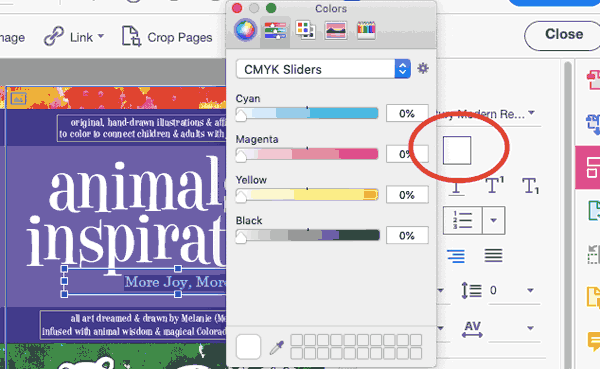Click the current color preview swatch in Colors
Image resolution: width=600 pixels, height=369 pixels.
pyautogui.click(x=248, y=346)
